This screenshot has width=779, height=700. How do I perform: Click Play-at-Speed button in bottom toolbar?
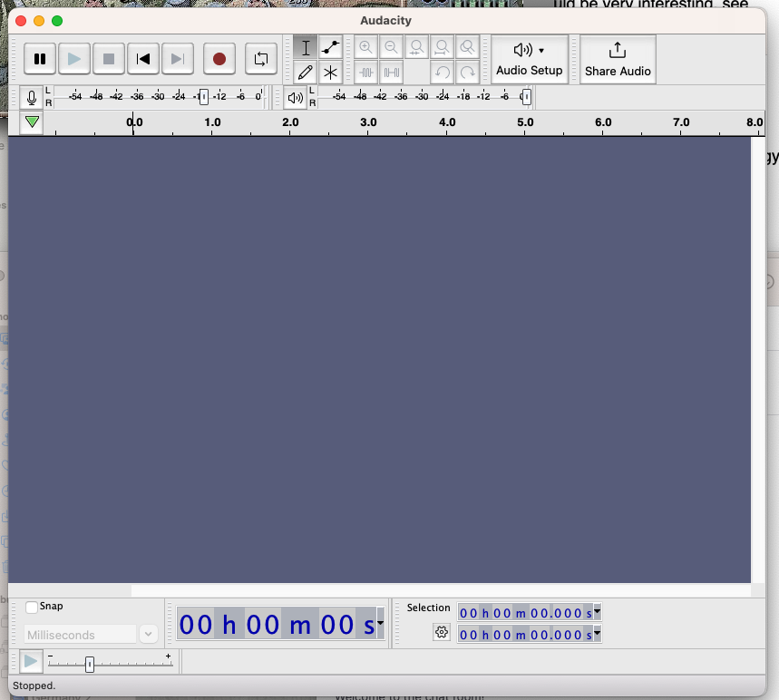31,662
